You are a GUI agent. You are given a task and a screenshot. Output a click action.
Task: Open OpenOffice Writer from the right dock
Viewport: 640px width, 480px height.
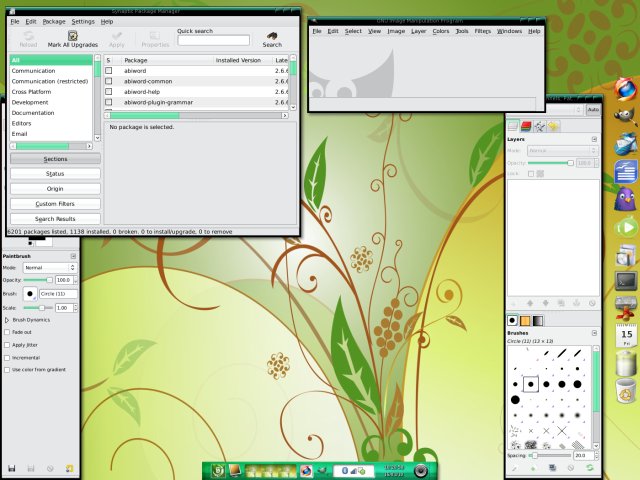pyautogui.click(x=626, y=171)
